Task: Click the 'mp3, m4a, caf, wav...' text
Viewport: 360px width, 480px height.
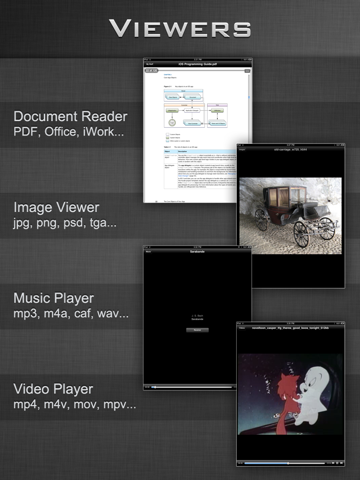Action: pyautogui.click(x=71, y=313)
